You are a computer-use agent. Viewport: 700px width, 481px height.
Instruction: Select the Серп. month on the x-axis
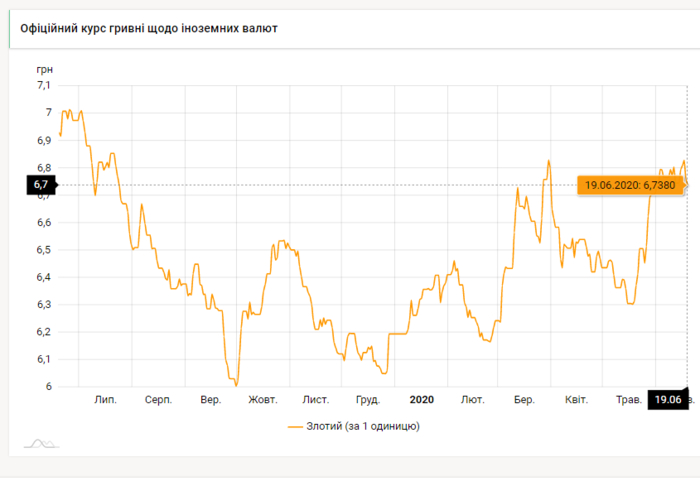pos(158,400)
